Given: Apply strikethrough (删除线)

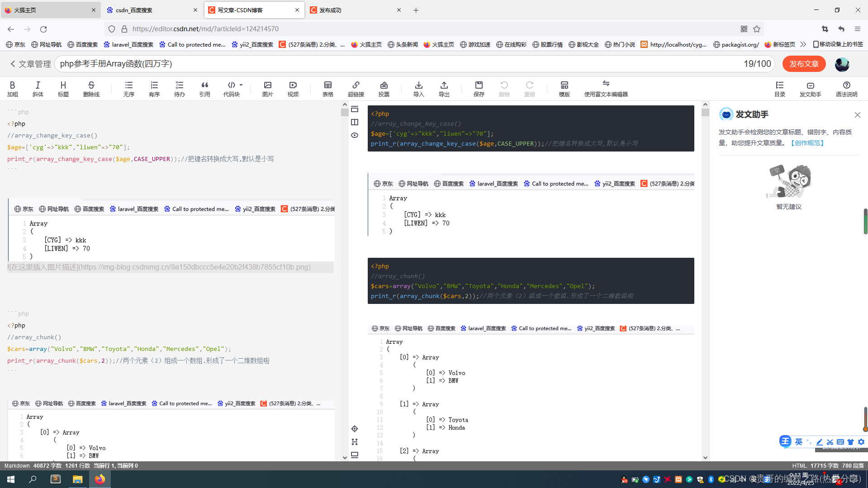Looking at the screenshot, I should [x=91, y=89].
